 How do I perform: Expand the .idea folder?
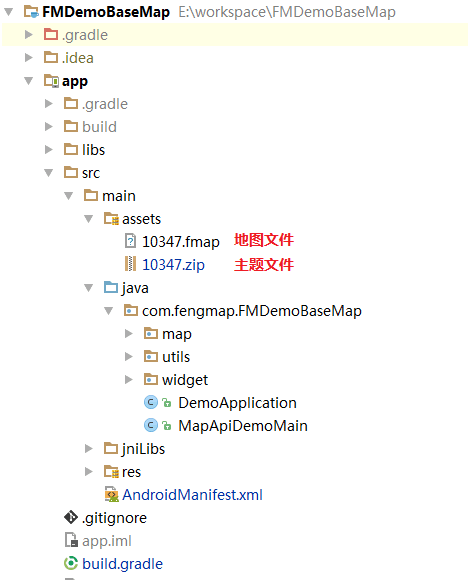click(x=29, y=58)
